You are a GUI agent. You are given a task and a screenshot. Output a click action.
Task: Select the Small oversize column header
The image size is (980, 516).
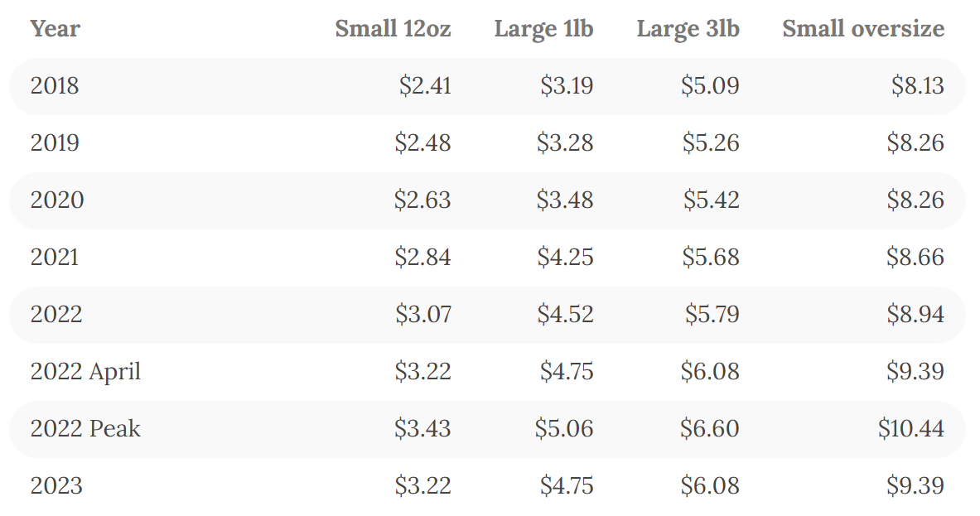tap(862, 29)
